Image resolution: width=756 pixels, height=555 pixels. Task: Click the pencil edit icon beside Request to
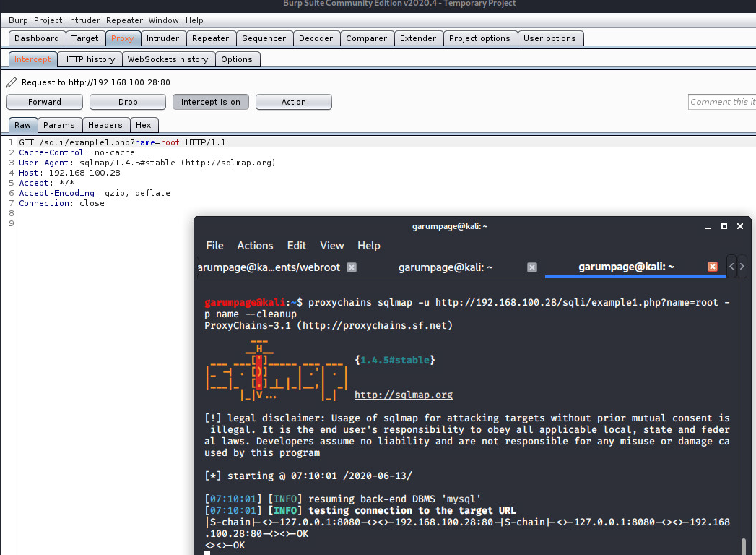click(x=12, y=82)
